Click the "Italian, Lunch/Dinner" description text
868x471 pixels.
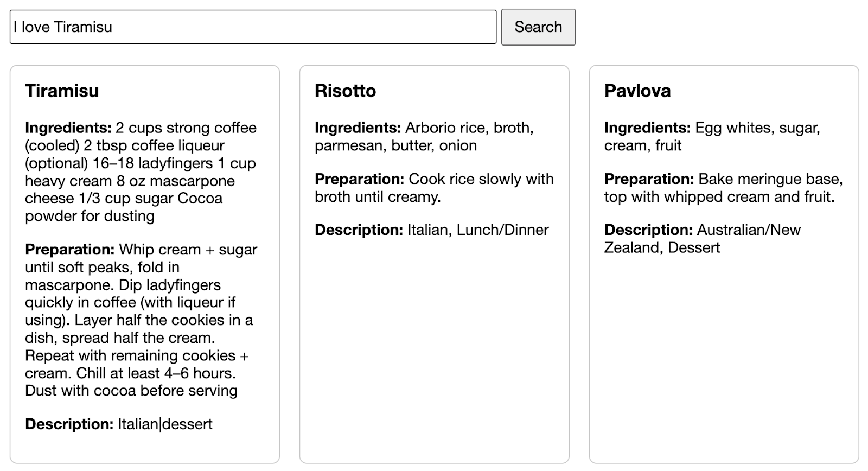coord(478,230)
